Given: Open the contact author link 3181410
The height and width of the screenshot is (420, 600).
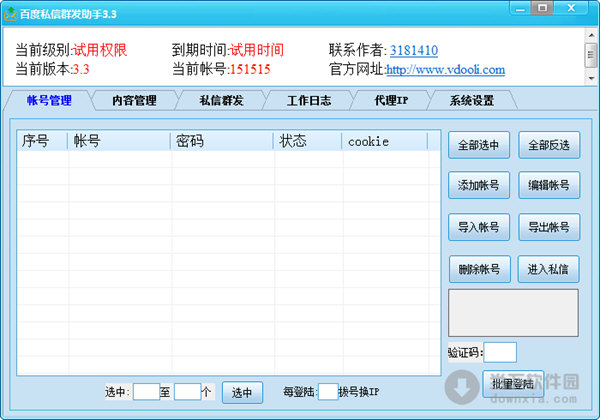Looking at the screenshot, I should click(414, 50).
